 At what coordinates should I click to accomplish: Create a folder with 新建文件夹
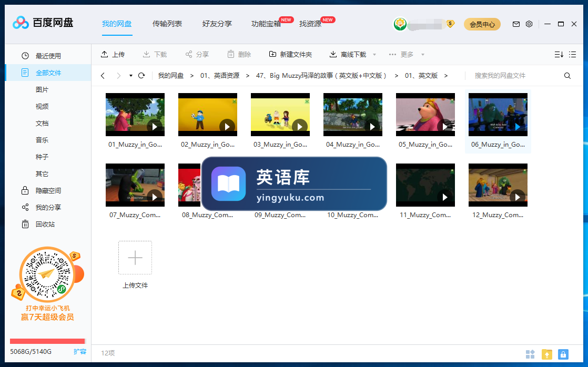pos(290,54)
